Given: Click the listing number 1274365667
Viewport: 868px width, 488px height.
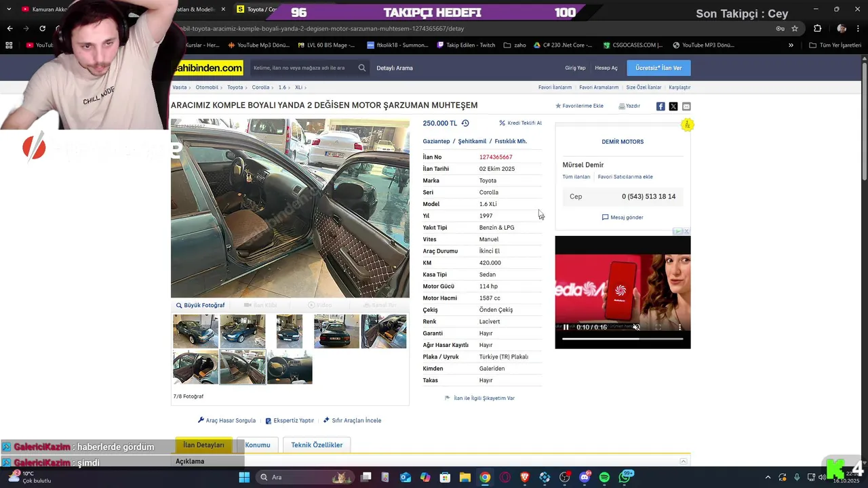Looking at the screenshot, I should pos(496,157).
